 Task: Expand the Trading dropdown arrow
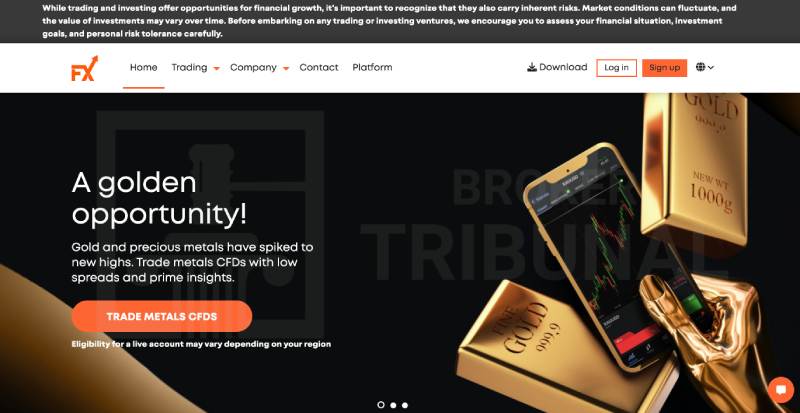(x=216, y=68)
